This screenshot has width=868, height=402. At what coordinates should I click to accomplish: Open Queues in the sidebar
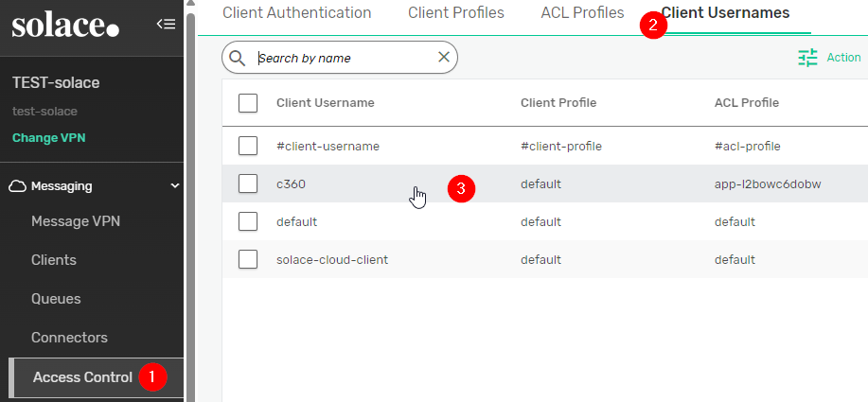coord(56,299)
